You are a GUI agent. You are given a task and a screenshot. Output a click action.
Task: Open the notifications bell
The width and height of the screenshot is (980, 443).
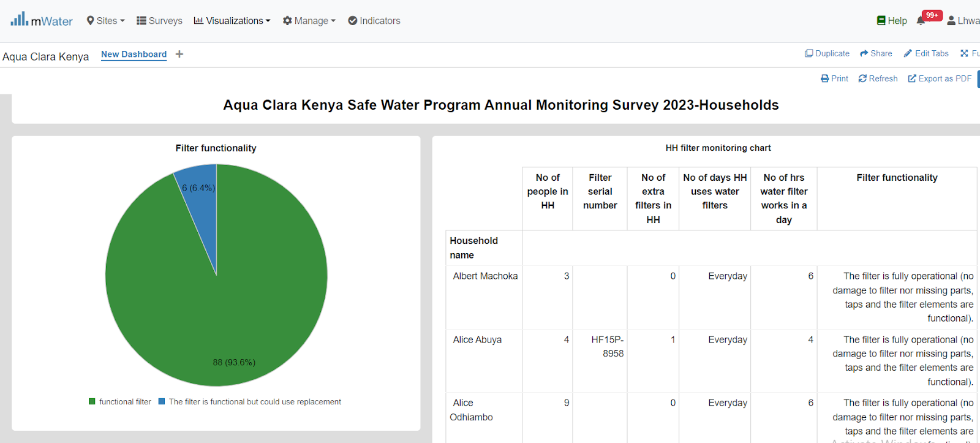[921, 21]
